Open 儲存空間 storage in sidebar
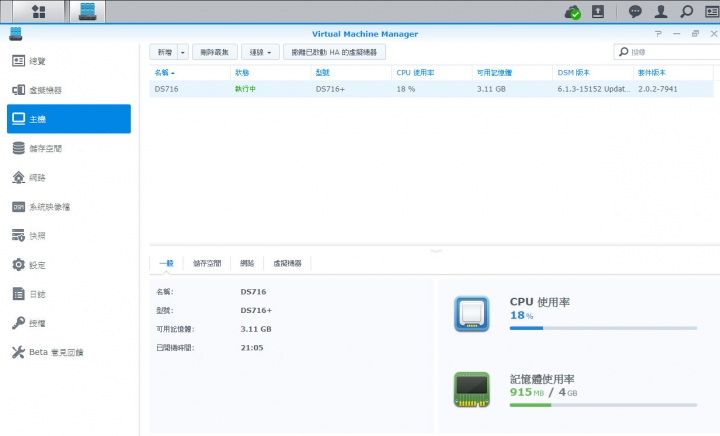Viewport: 720px width, 436px height. click(69, 148)
